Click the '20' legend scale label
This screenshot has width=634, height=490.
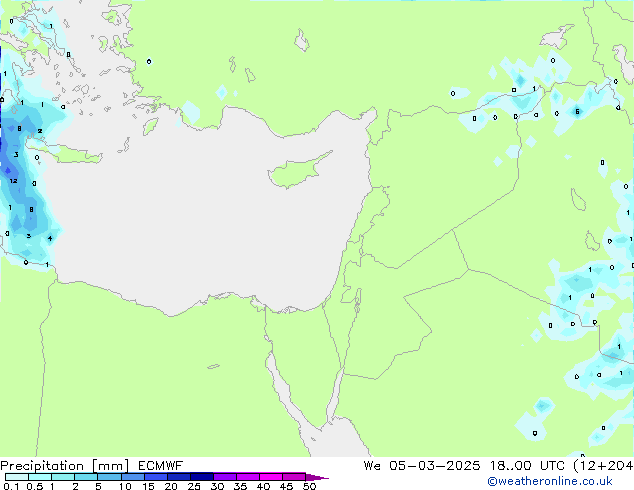(x=171, y=486)
